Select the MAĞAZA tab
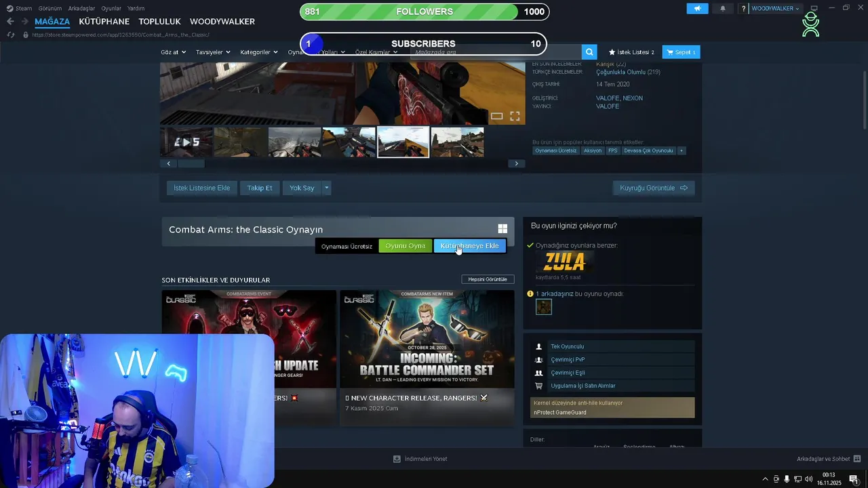This screenshot has height=488, width=868. pos(52,22)
